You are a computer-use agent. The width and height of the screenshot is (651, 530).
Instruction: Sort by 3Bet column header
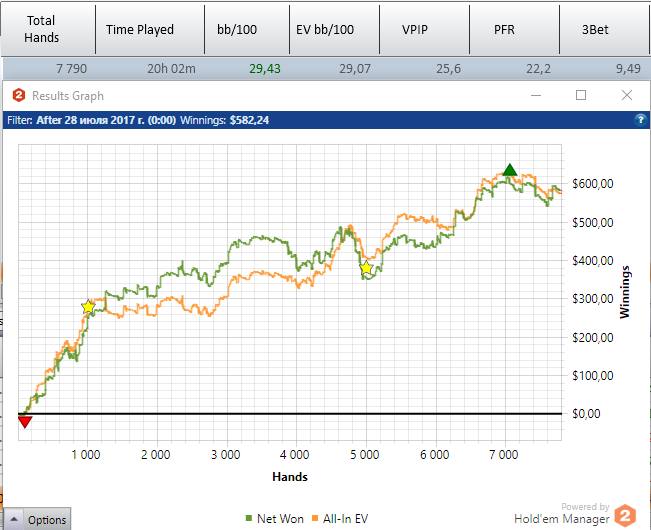[605, 29]
